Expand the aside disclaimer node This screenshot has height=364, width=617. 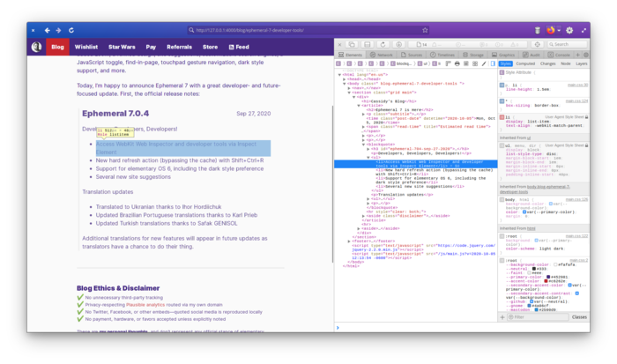click(363, 216)
